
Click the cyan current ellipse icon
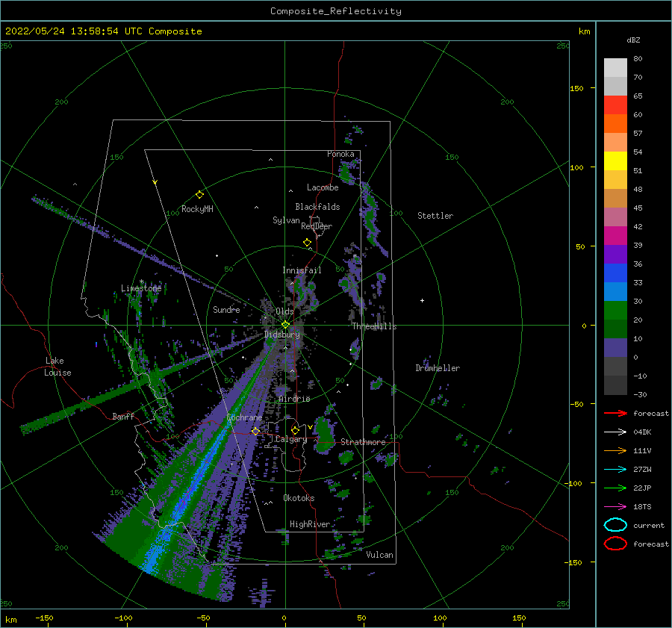[615, 525]
